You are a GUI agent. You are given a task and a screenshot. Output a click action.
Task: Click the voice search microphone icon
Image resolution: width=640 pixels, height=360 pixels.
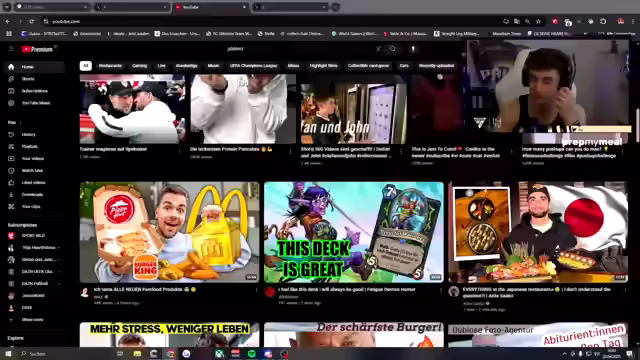[413, 49]
